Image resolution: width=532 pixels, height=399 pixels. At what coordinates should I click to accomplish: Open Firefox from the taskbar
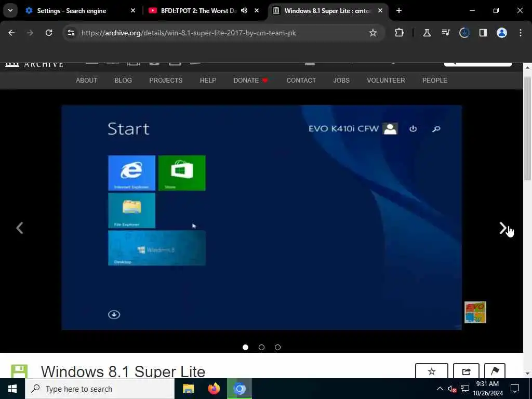click(214, 389)
